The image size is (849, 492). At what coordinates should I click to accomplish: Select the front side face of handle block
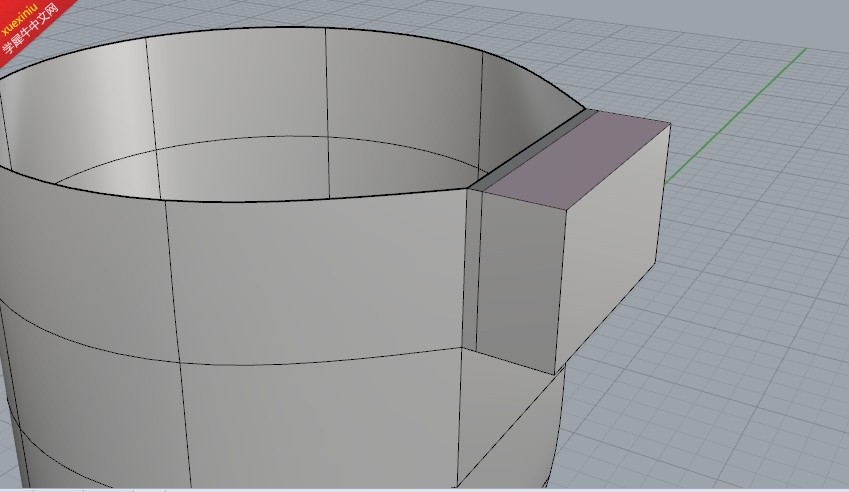coord(520,281)
